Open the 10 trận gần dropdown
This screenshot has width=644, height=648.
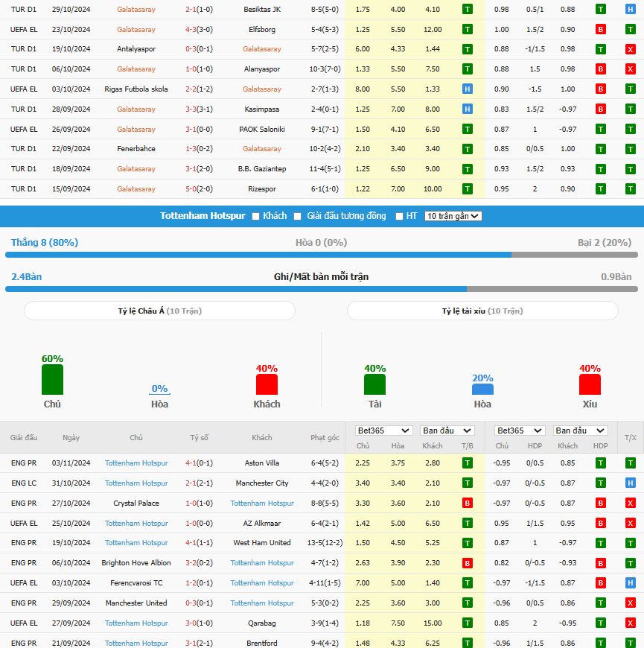(453, 216)
